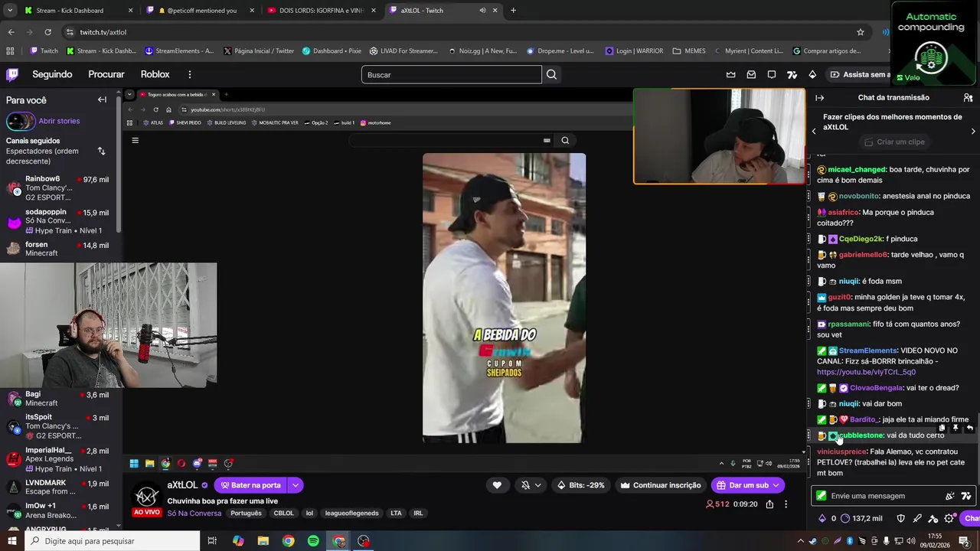The height and width of the screenshot is (551, 980).
Task: Select the Português stream tag
Action: point(246,513)
